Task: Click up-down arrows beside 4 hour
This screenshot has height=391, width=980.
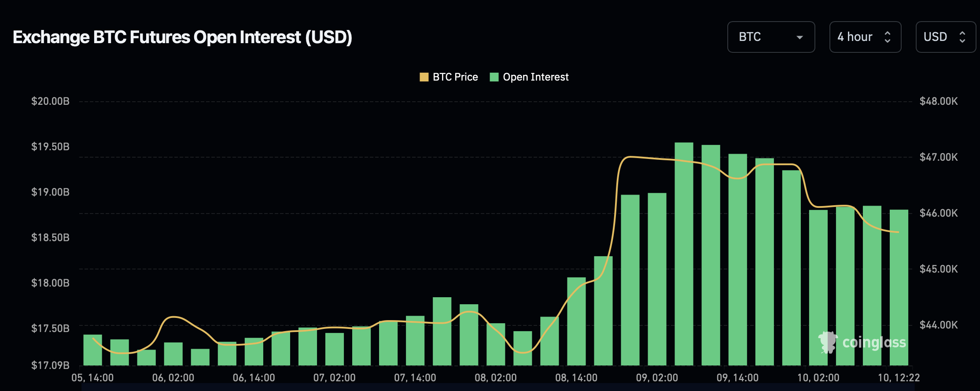Action: [x=888, y=37]
